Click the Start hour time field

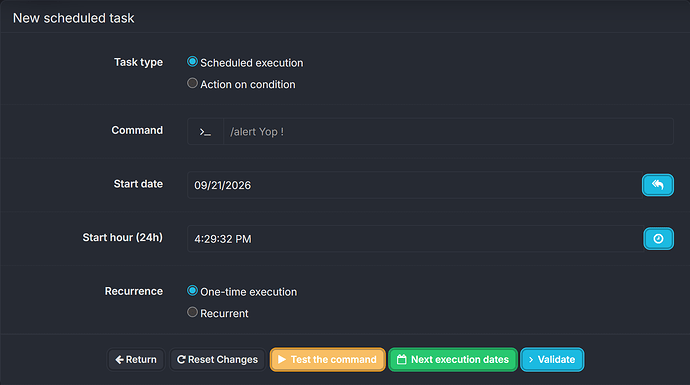click(x=415, y=239)
